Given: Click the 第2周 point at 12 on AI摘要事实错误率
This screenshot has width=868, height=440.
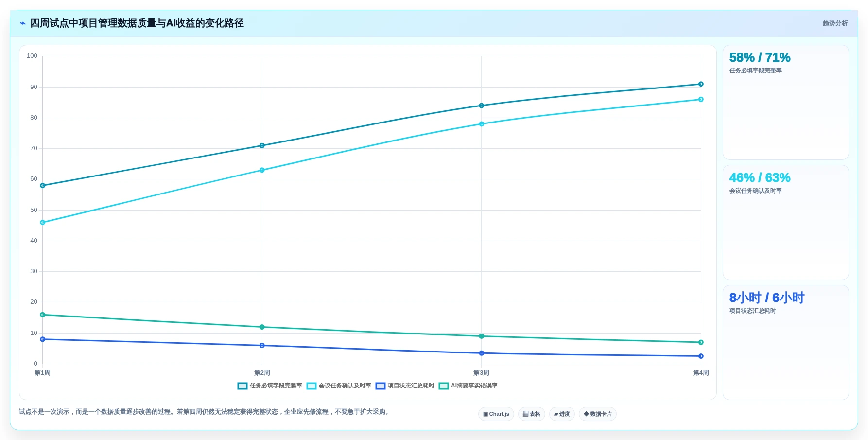Looking at the screenshot, I should click(x=262, y=327).
